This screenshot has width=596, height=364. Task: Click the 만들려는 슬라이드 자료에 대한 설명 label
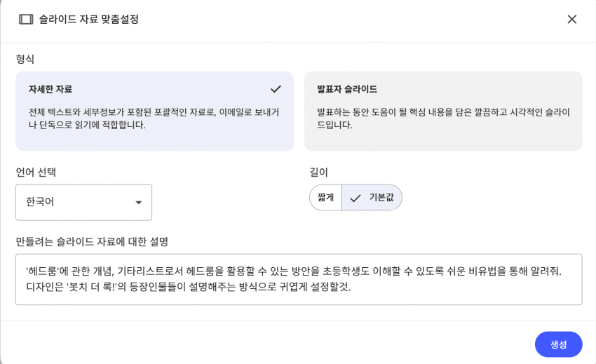click(x=92, y=241)
